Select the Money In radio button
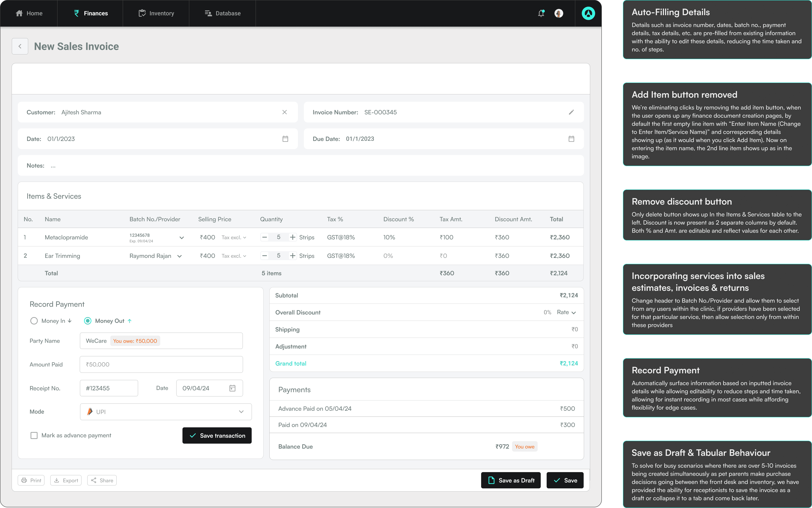812x508 pixels. tap(34, 321)
